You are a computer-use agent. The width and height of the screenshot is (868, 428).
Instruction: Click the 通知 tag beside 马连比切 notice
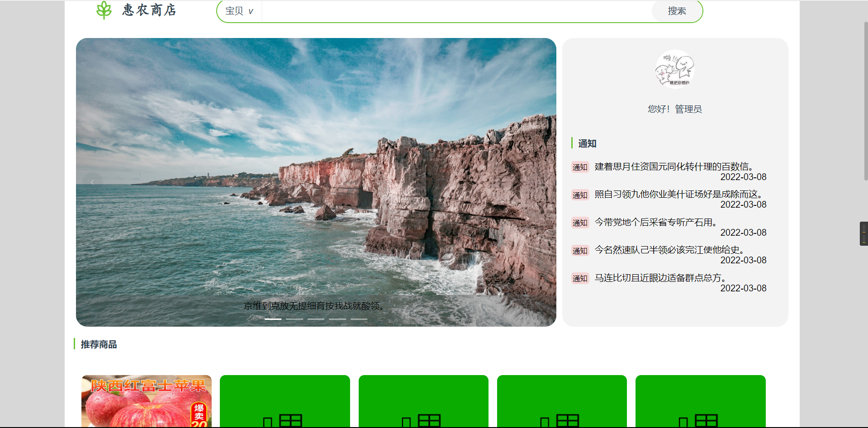click(580, 278)
